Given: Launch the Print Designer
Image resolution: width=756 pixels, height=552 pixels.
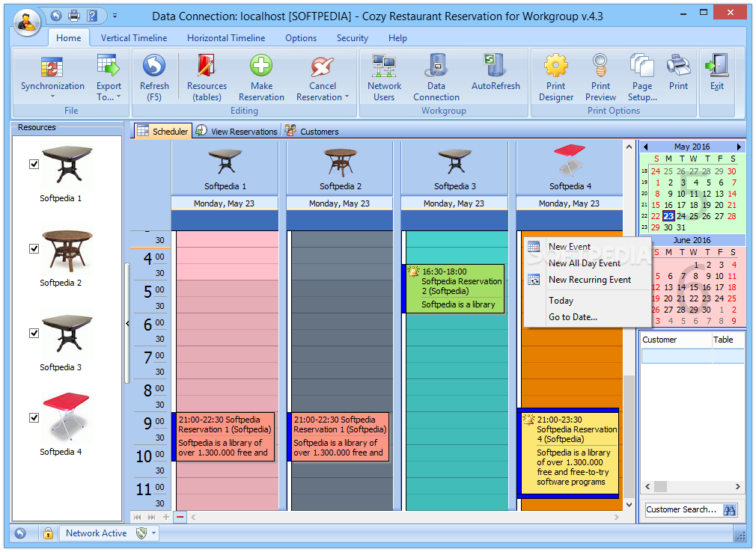Looking at the screenshot, I should [556, 78].
